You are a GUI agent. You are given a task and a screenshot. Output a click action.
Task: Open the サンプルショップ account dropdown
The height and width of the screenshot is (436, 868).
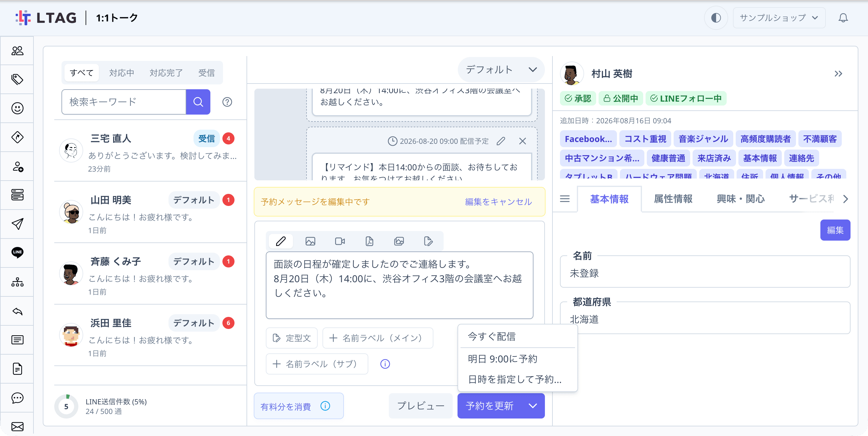[x=779, y=17]
